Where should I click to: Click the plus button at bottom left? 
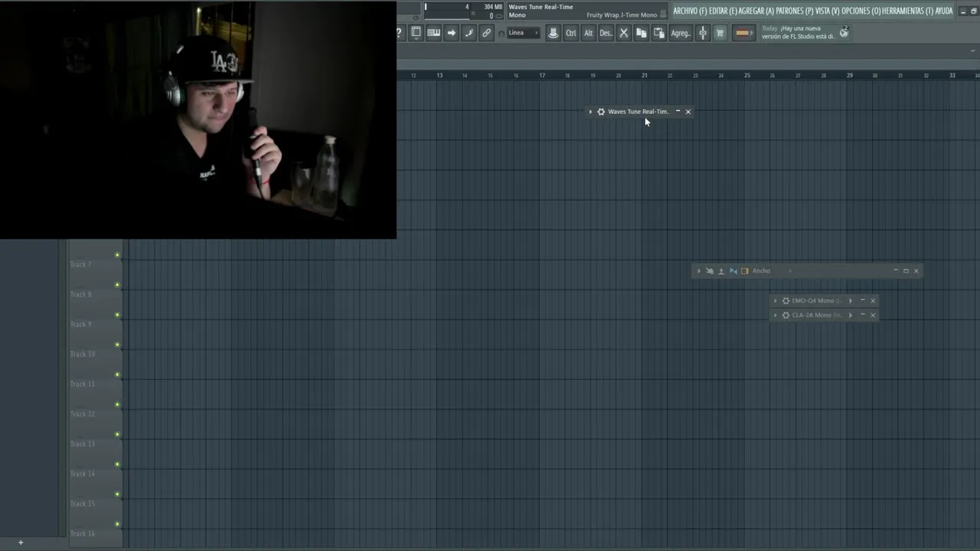tap(21, 543)
